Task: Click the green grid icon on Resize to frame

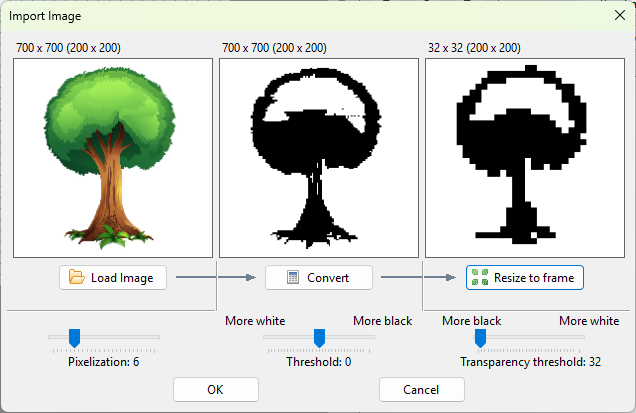Action: pos(480,277)
